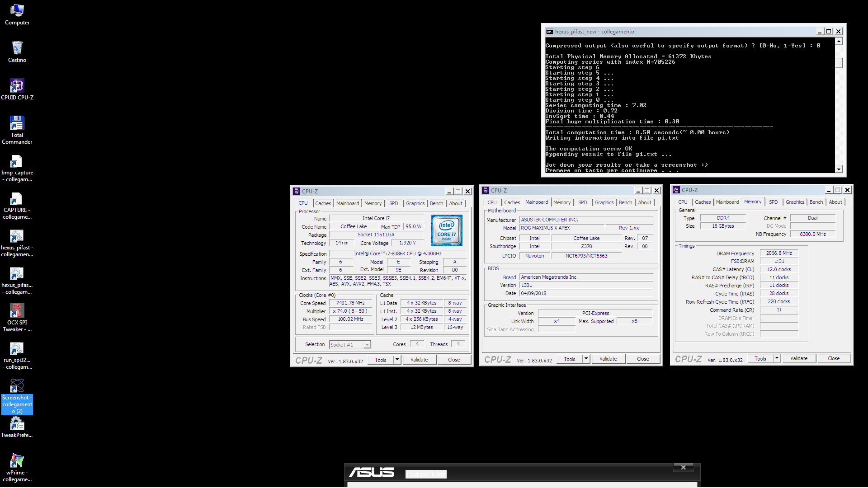This screenshot has height=488, width=868.
Task: Click the ROG MAXIMUS X APEX model field
Action: [x=562, y=228]
